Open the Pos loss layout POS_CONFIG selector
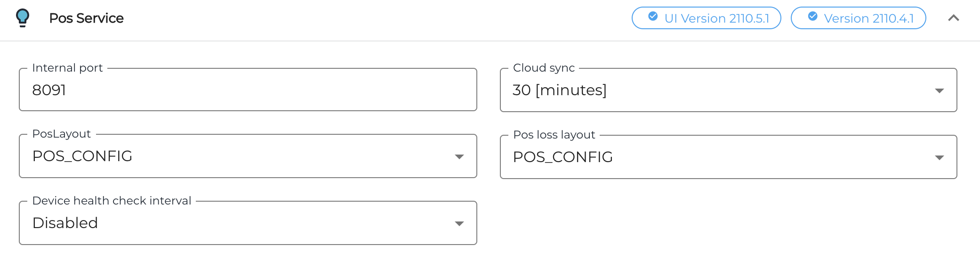The image size is (980, 262). pyautogui.click(x=706, y=157)
